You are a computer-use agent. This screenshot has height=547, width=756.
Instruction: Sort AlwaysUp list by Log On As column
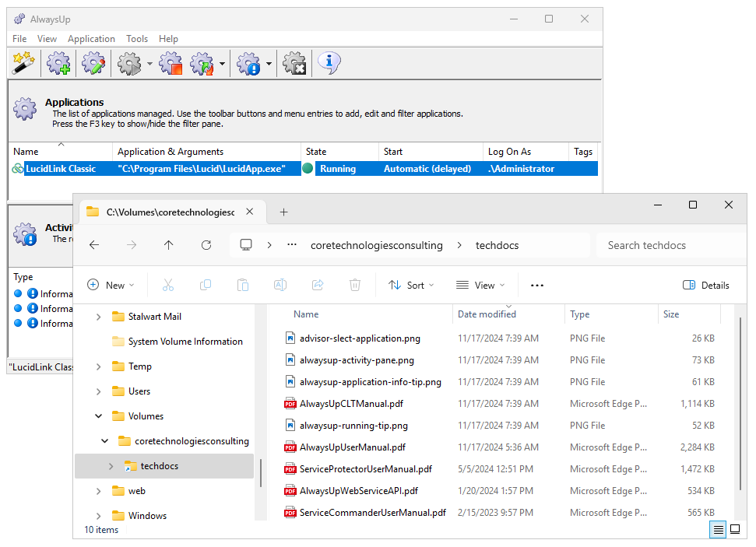coord(526,151)
